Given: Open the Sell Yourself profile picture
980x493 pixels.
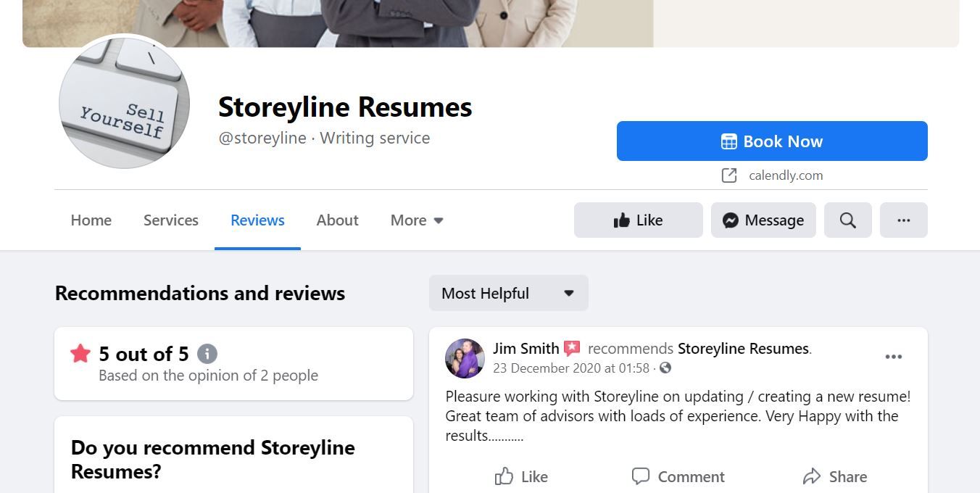Looking at the screenshot, I should tap(124, 103).
